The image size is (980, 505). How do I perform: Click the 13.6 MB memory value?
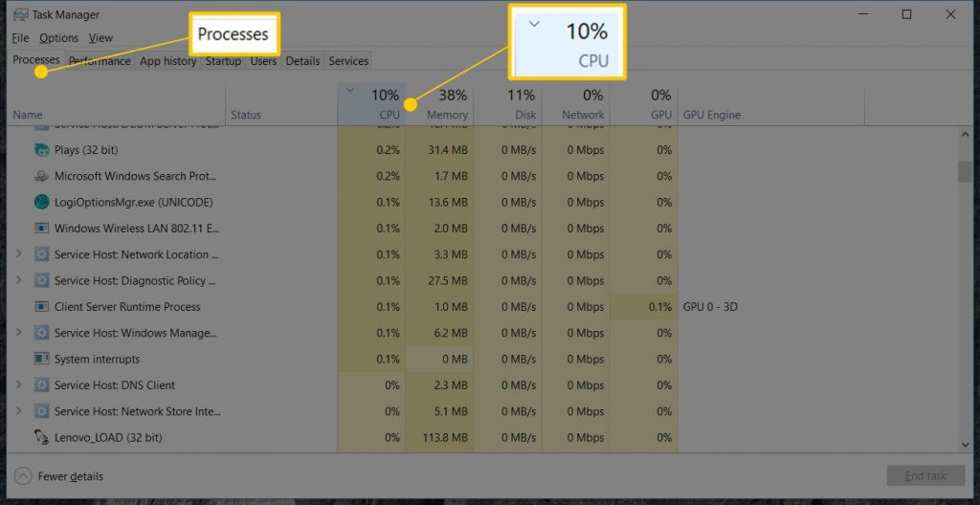(447, 203)
